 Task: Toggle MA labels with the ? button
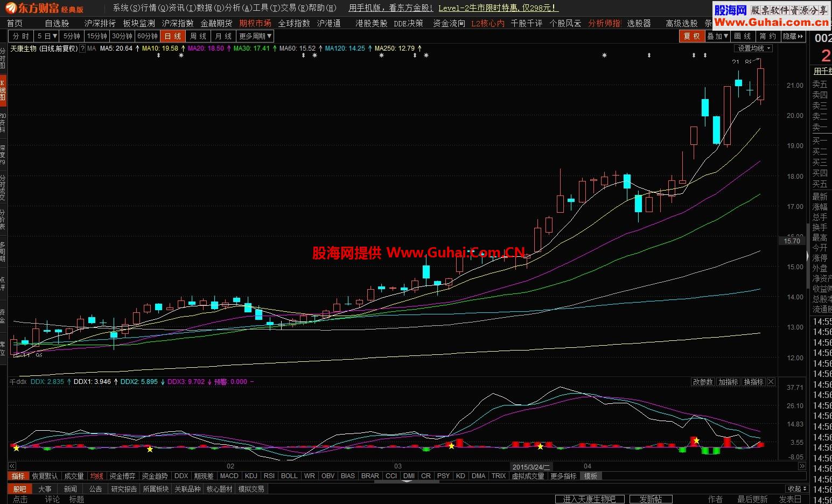(x=82, y=48)
